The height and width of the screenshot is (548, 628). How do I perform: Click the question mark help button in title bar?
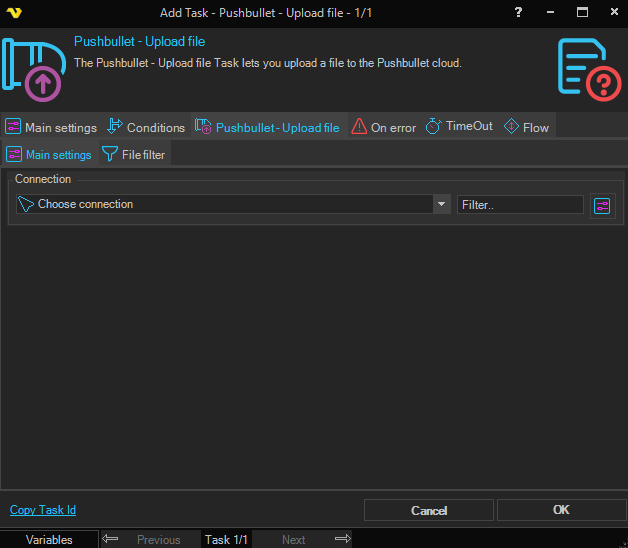(518, 12)
